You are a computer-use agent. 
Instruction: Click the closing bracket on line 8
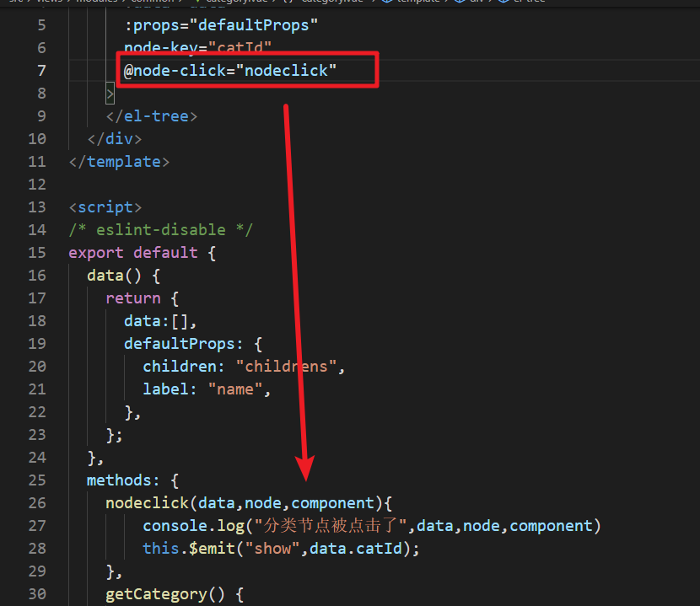pos(110,94)
